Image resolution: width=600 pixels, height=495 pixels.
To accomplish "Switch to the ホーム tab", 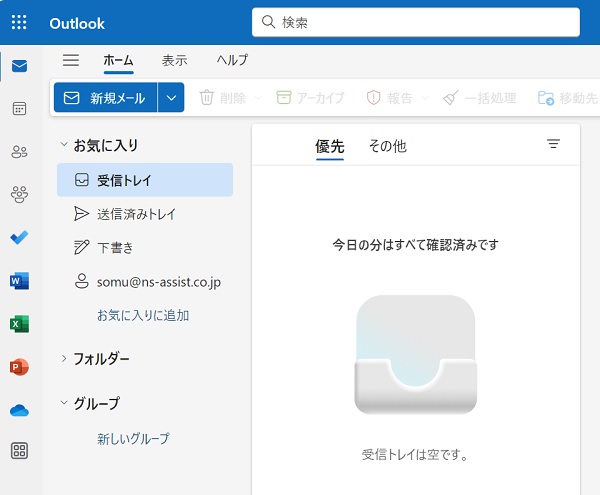I will point(118,60).
